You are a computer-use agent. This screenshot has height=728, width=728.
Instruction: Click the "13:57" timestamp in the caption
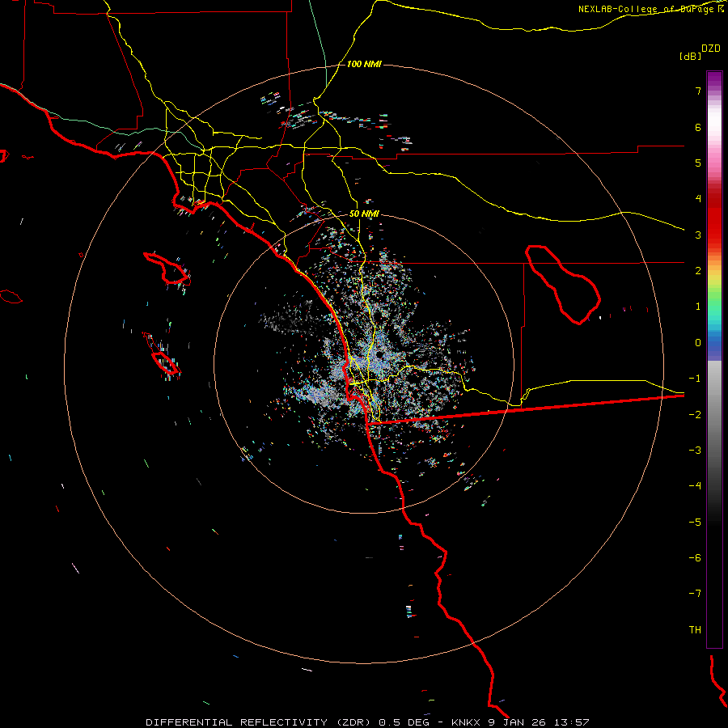[574, 722]
